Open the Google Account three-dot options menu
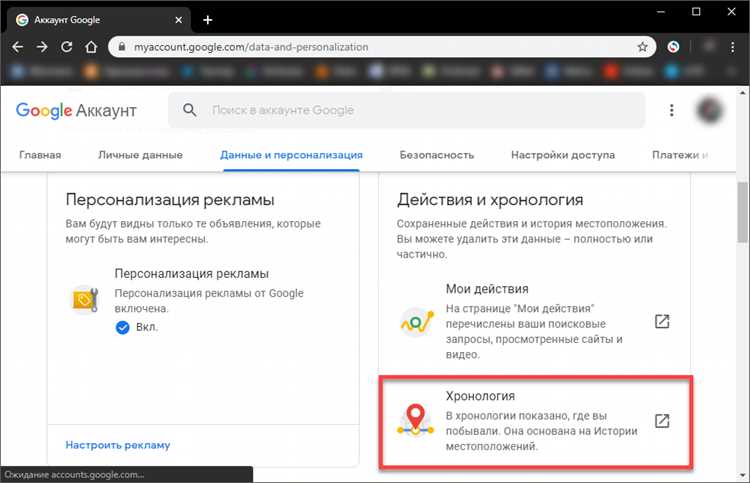The image size is (750, 483). [x=672, y=110]
